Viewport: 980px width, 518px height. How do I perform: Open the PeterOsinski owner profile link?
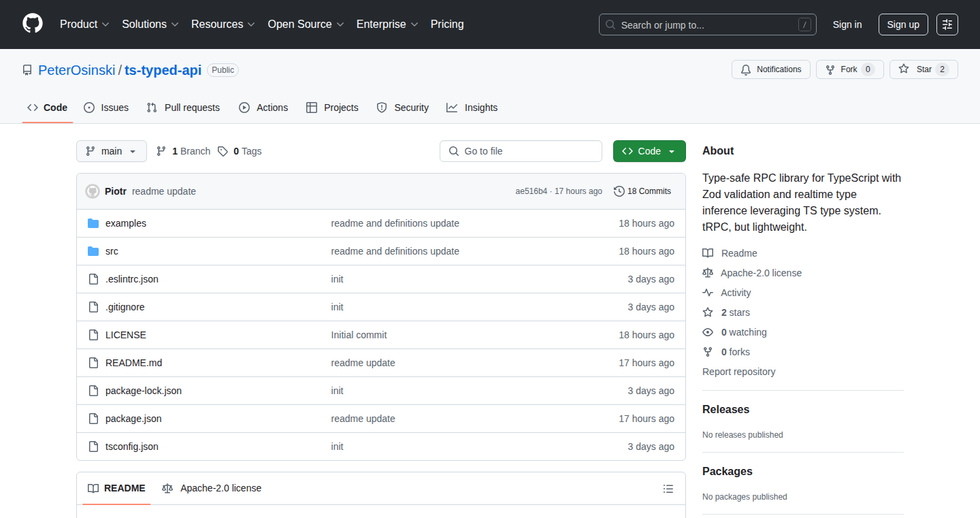coord(76,70)
